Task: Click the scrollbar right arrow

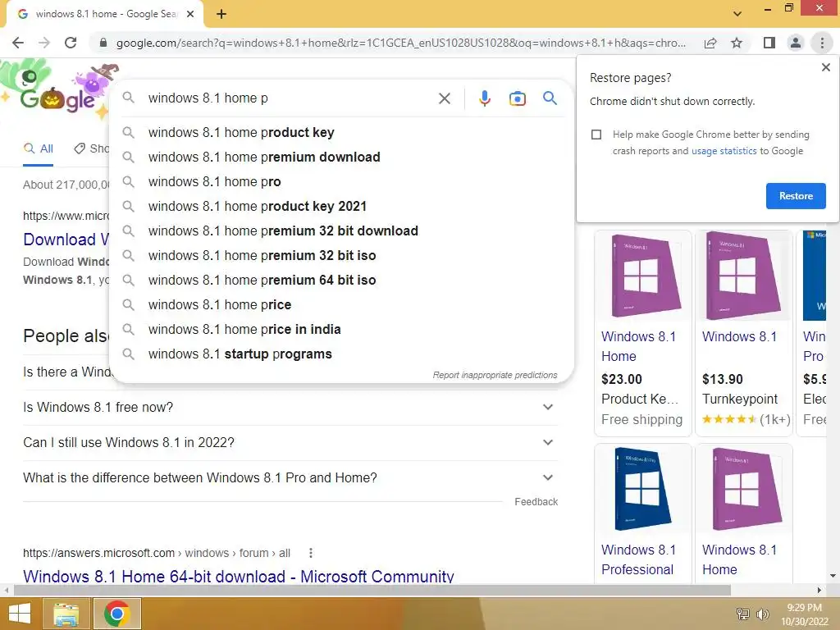Action: click(819, 591)
